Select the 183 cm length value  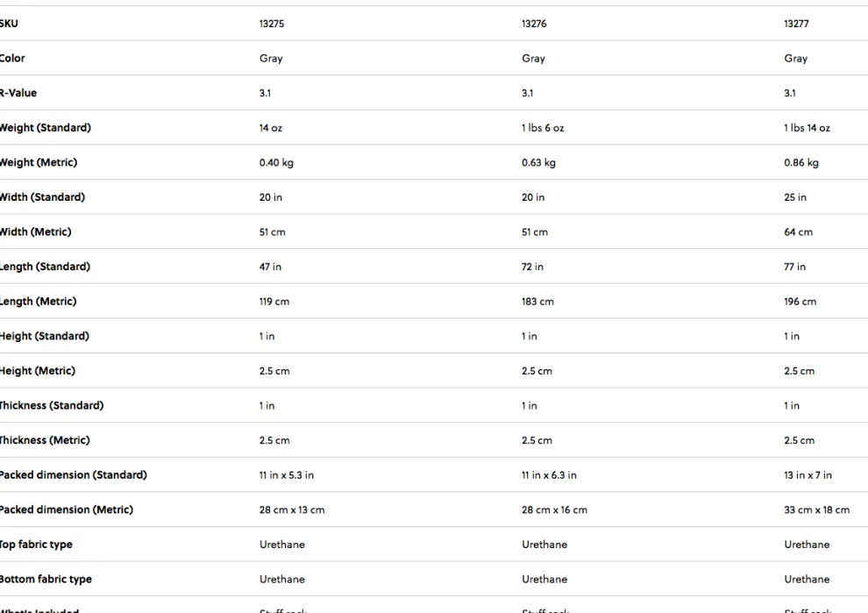click(x=537, y=302)
